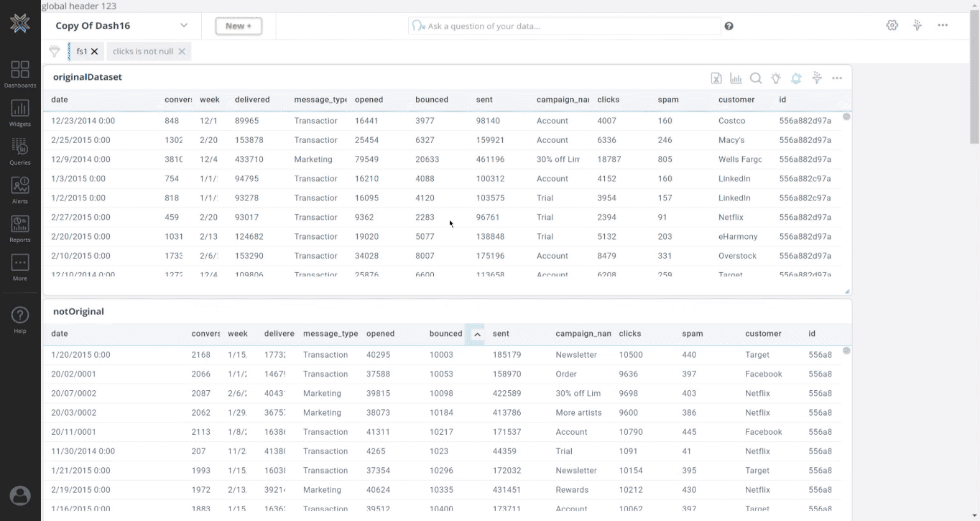This screenshot has width=980, height=521.
Task: Remove the fs1 filter chip
Action: click(x=94, y=52)
